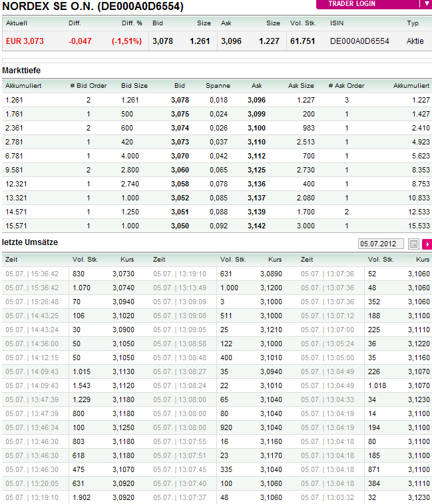Click the Markttiefe section heading
The width and height of the screenshot is (432, 504).
point(21,71)
